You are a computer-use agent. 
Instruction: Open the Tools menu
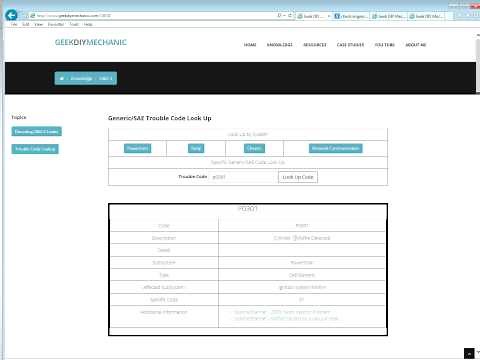(x=74, y=24)
